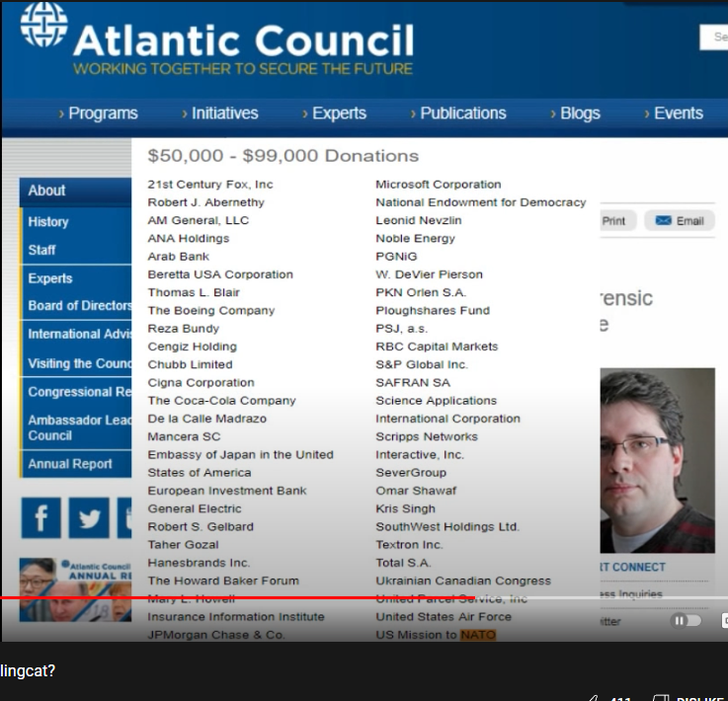Click the Atlantic Council globe logo
The image size is (728, 701).
click(43, 28)
